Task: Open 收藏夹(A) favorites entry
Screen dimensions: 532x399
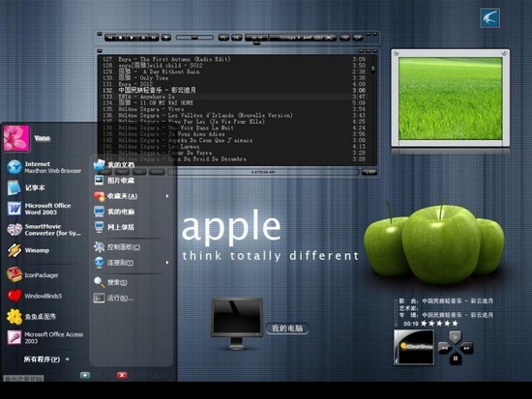Action: [116, 196]
